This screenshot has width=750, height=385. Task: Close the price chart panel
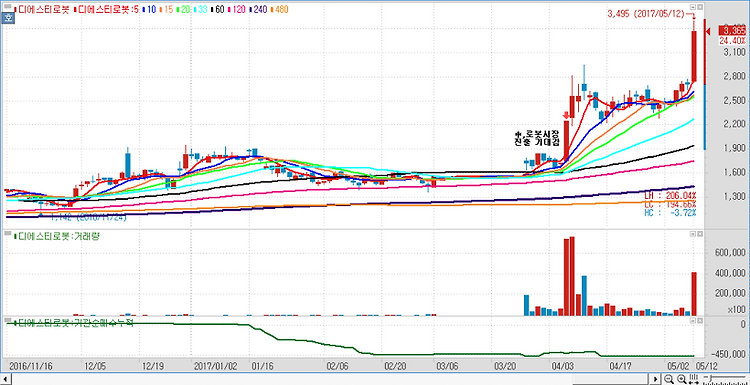coord(700,8)
